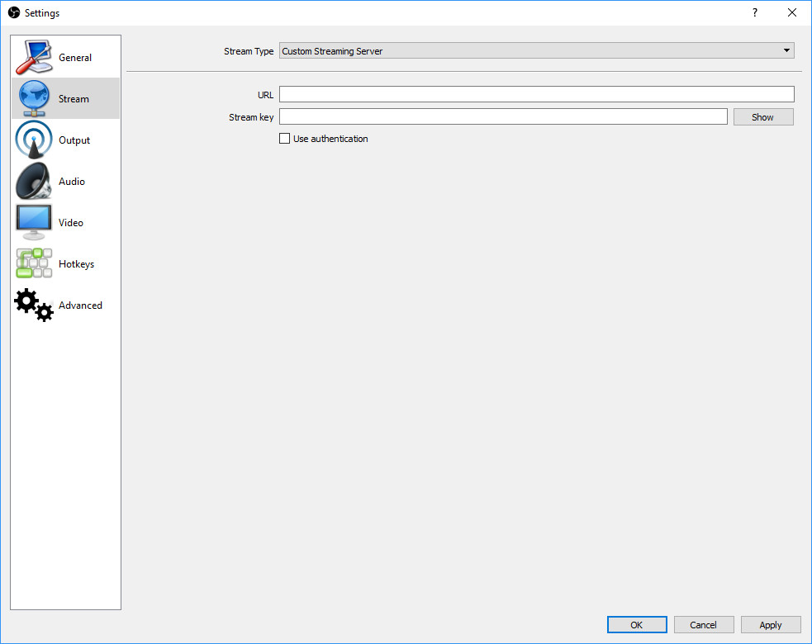
Task: Close the Settings window
Action: point(792,12)
